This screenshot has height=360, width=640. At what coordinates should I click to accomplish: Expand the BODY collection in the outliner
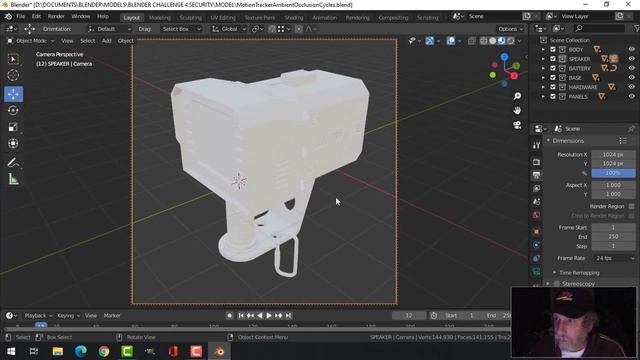tap(543, 49)
